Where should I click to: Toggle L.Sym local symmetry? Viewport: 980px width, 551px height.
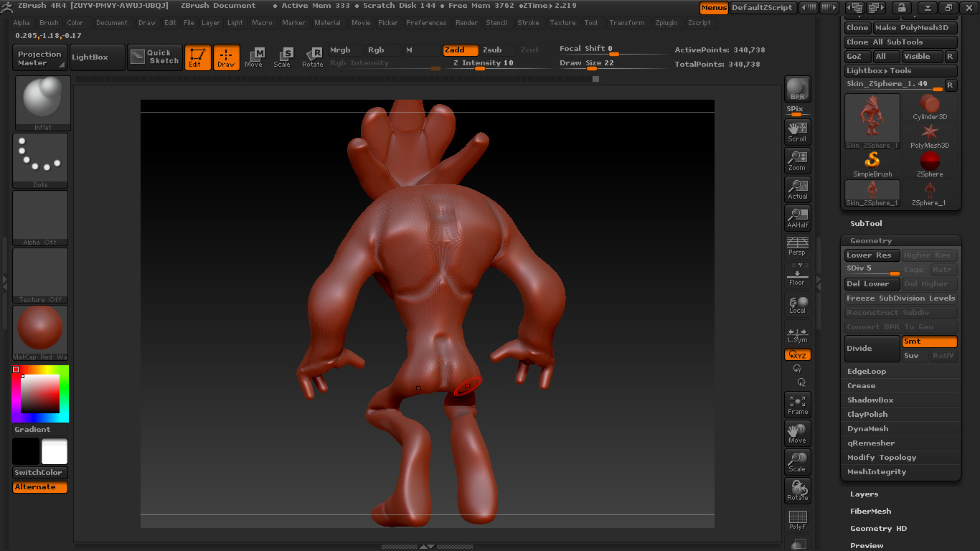797,335
